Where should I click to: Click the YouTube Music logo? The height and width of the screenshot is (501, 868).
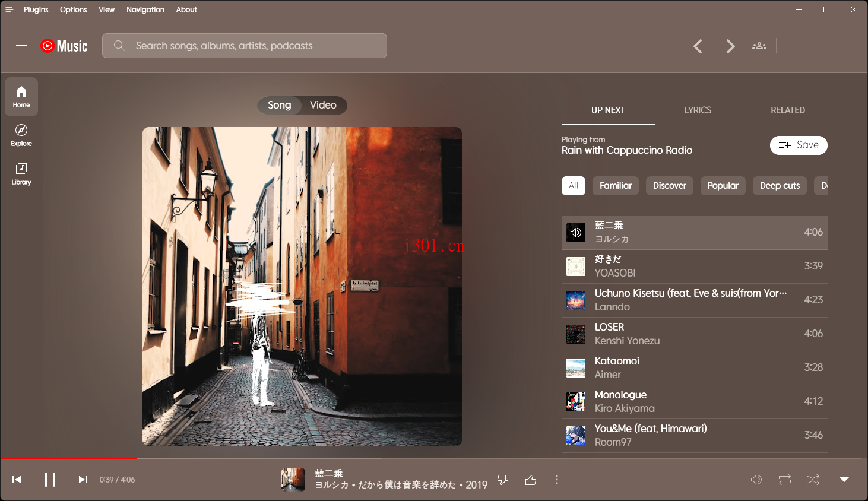tap(64, 46)
